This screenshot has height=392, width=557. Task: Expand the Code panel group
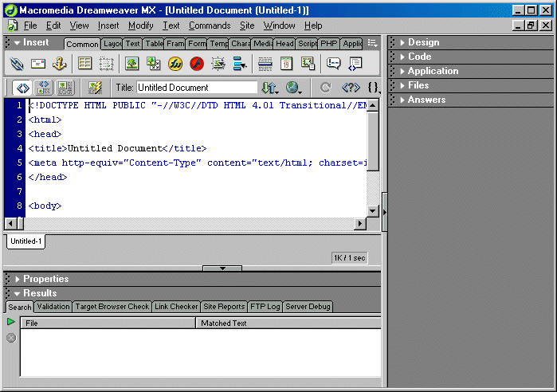coord(402,57)
